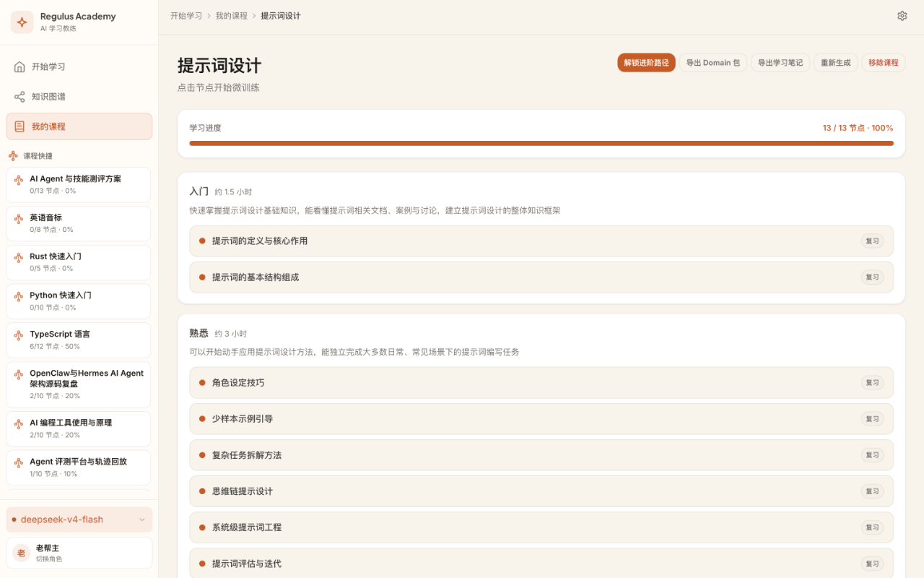Go to 开始学习 in sidebar
Screen dimensions: 924x578
(x=79, y=66)
